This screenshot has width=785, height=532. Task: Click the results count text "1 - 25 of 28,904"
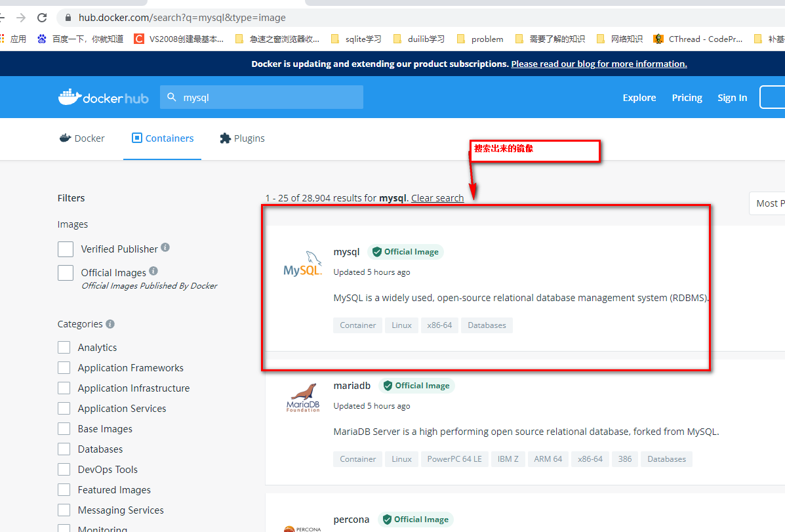click(x=298, y=198)
